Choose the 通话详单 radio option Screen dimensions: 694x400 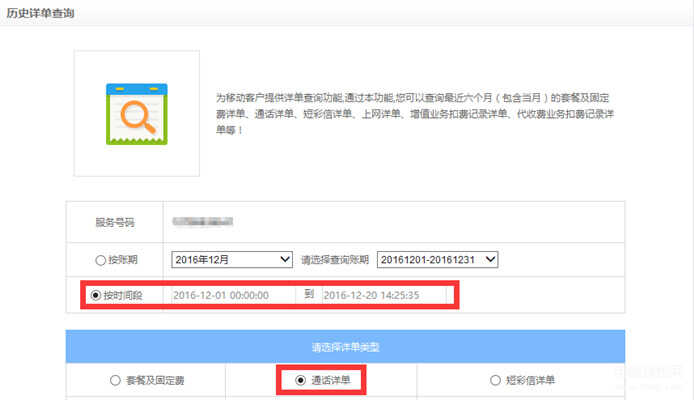pos(301,380)
